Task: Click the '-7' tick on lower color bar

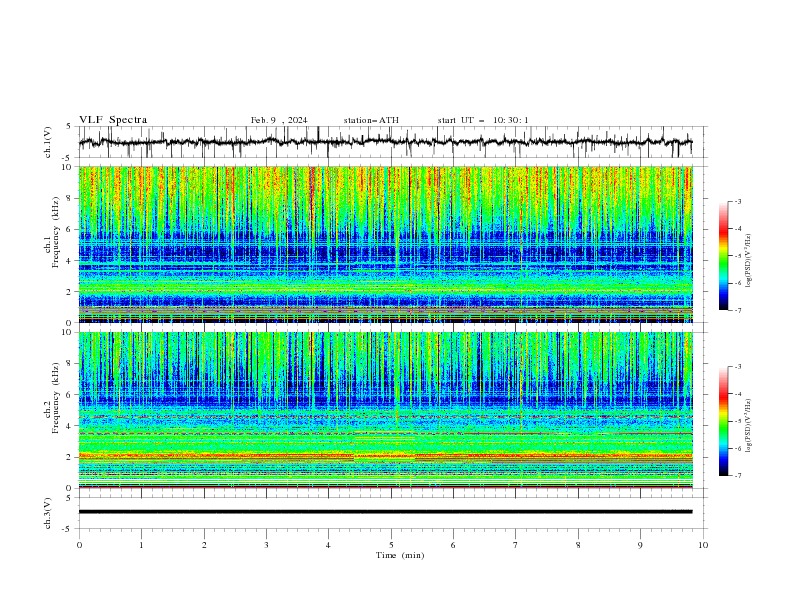Action: 737,475
